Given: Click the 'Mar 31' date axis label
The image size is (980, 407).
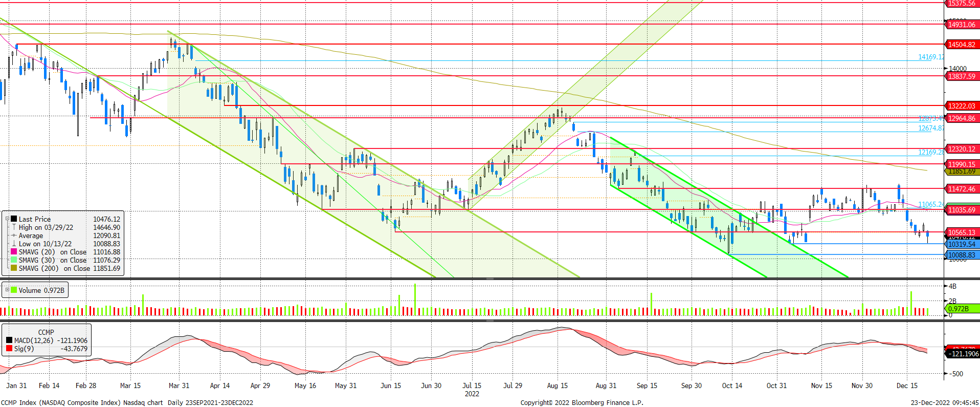Looking at the screenshot, I should coord(179,385).
